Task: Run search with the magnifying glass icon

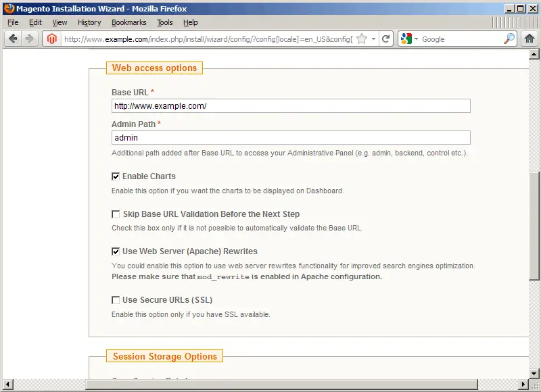Action: tap(509, 39)
